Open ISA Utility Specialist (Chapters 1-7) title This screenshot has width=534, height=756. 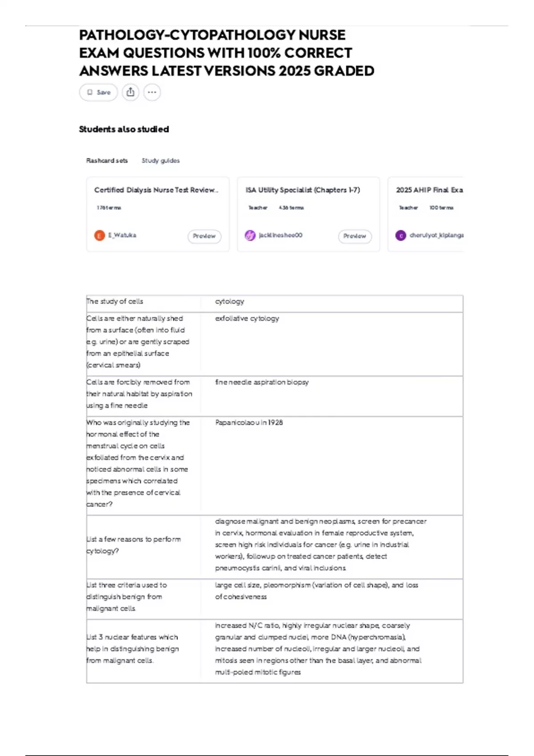(303, 190)
